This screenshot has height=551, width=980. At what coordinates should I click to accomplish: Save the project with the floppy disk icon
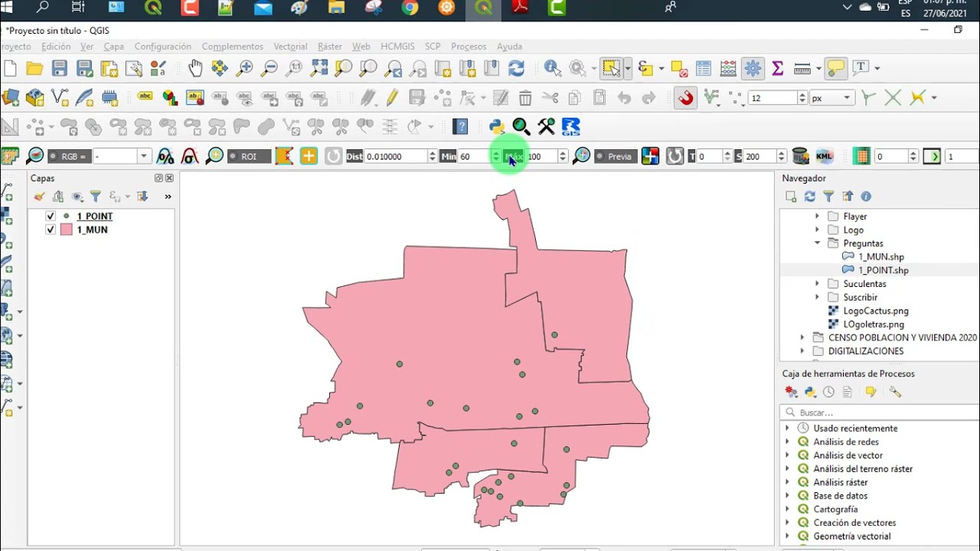[x=60, y=68]
